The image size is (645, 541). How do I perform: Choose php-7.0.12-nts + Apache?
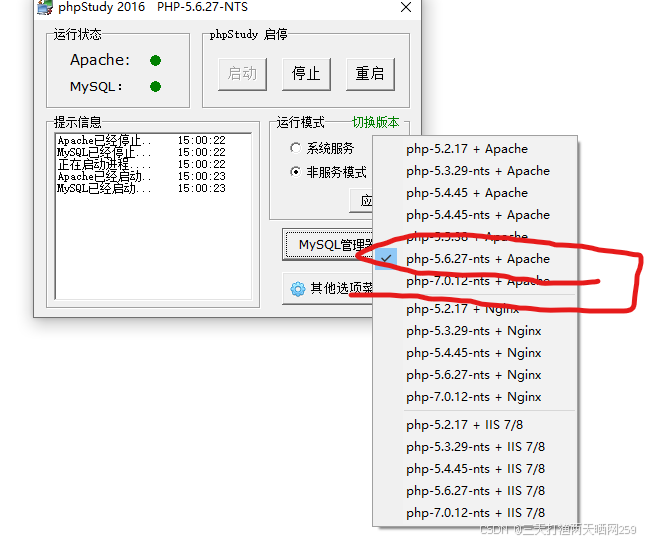click(x=475, y=281)
